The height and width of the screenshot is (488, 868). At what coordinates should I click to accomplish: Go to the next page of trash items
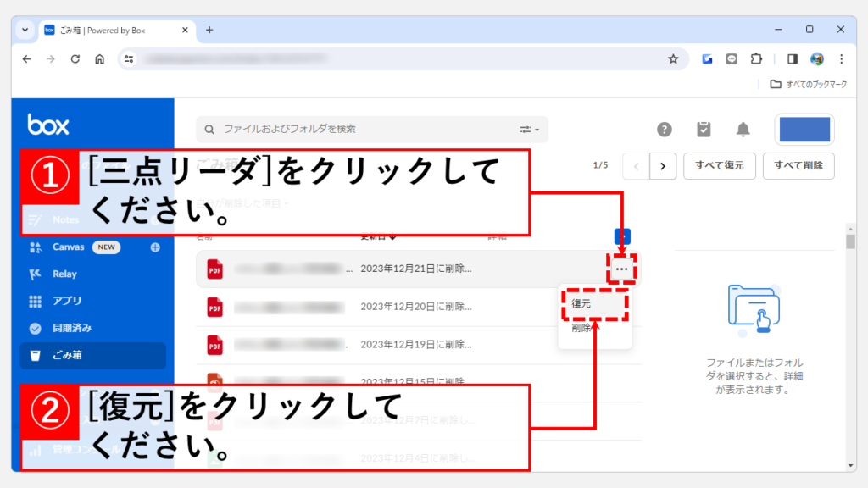[x=663, y=166]
